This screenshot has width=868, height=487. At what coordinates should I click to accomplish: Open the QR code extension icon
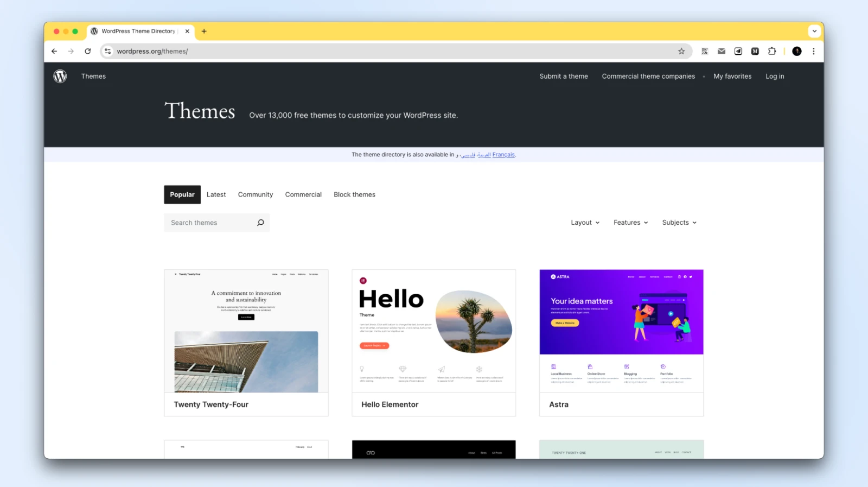tap(705, 51)
